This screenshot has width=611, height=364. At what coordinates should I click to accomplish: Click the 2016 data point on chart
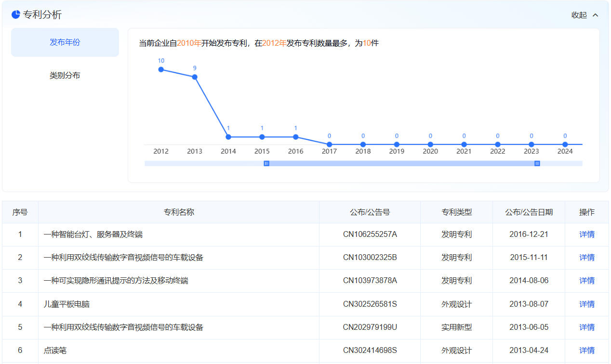(x=296, y=137)
